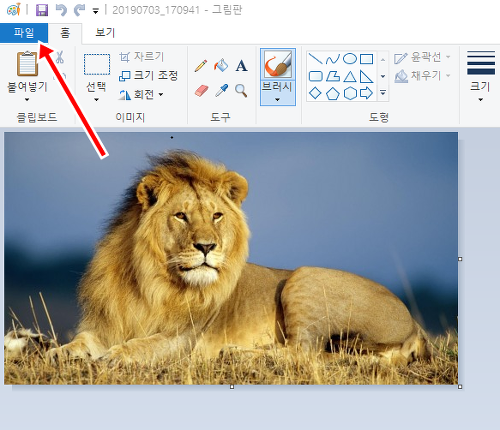Choose the Right arrow shape
This screenshot has height=430, width=500.
366,93
